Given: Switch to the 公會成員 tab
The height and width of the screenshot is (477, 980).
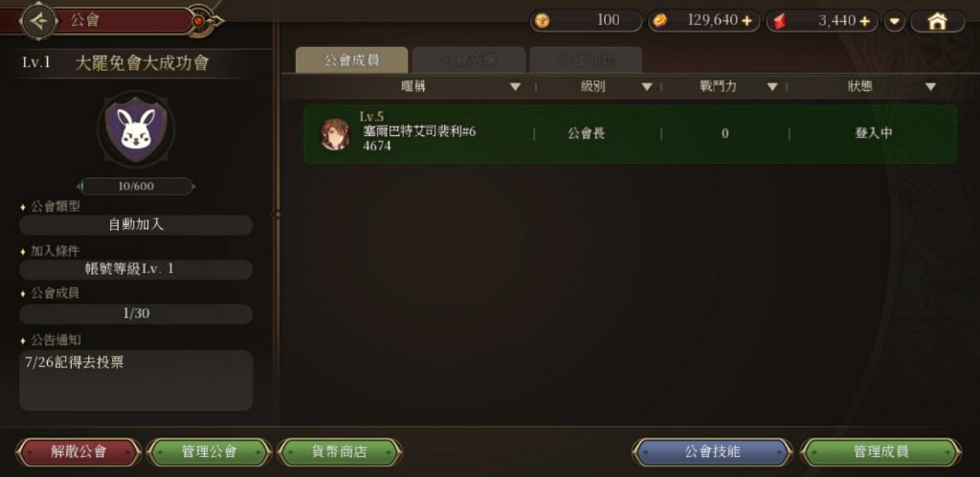Looking at the screenshot, I should click(x=351, y=60).
